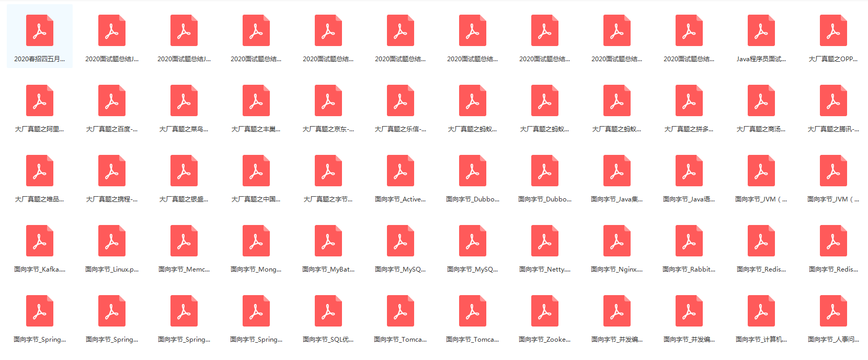Pick the 大厂真题之百度 PDF icon
868x360 pixels.
tap(112, 100)
